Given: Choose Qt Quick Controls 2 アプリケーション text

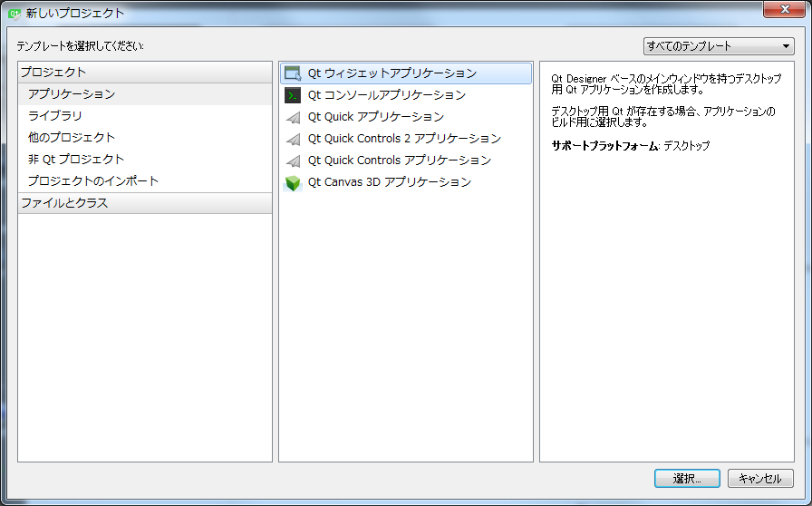Looking at the screenshot, I should pyautogui.click(x=404, y=139).
